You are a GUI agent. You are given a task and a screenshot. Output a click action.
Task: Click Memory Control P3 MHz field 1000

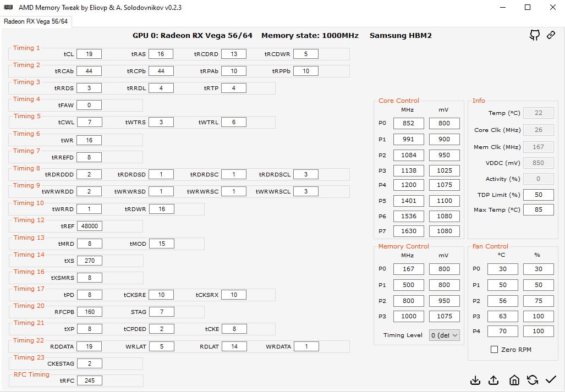409,316
